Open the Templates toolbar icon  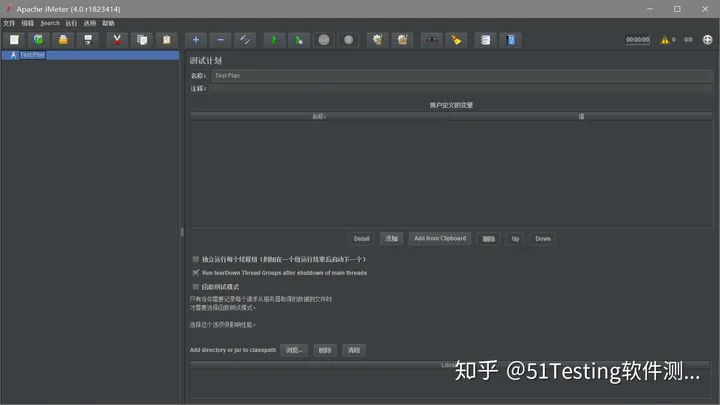(x=38, y=40)
